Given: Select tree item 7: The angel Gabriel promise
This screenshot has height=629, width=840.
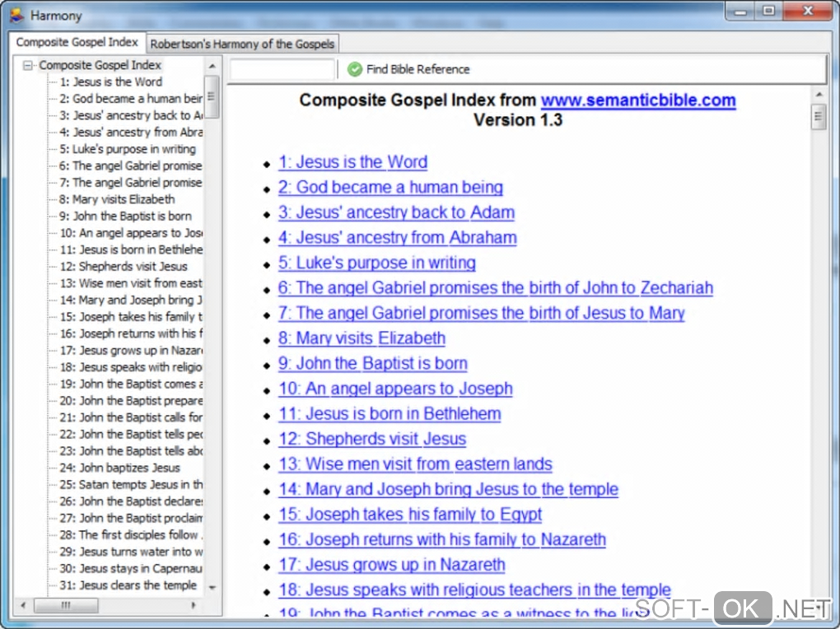Looking at the screenshot, I should [131, 183].
